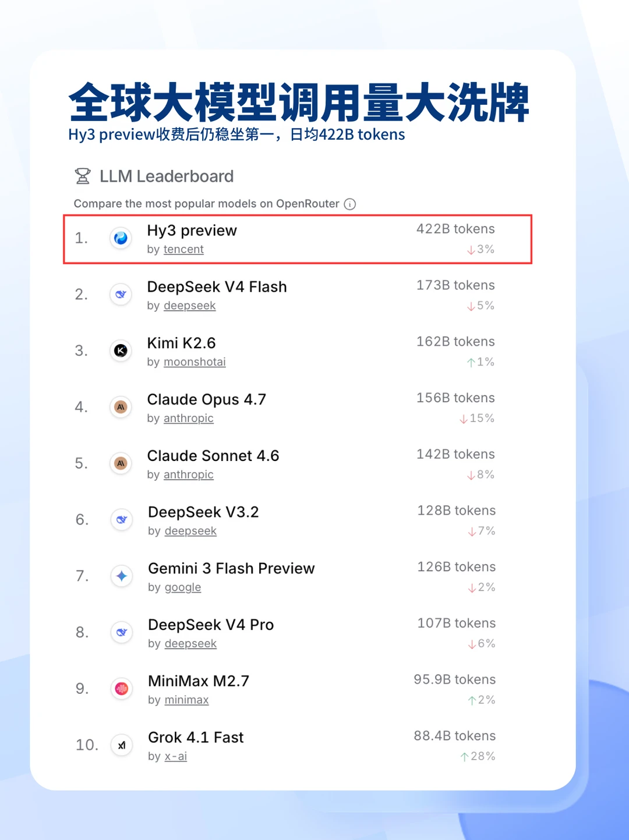629x840 pixels.
Task: Select the DeepSeek V4 Flash model name
Action: 217,287
